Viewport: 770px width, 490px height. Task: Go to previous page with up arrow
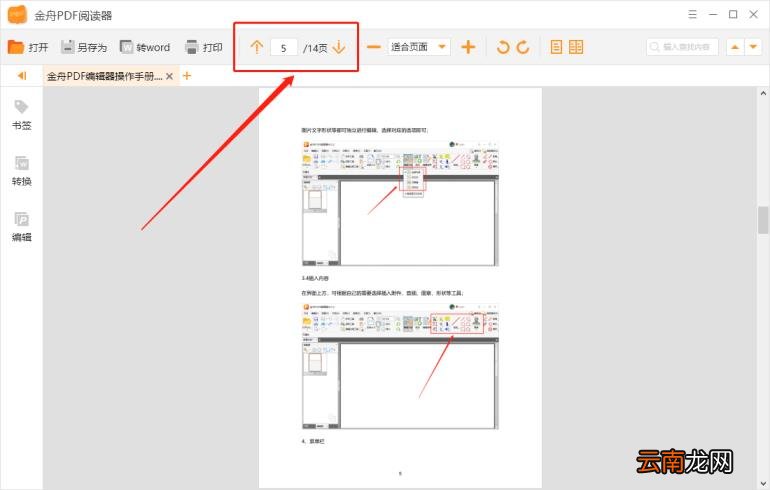257,47
